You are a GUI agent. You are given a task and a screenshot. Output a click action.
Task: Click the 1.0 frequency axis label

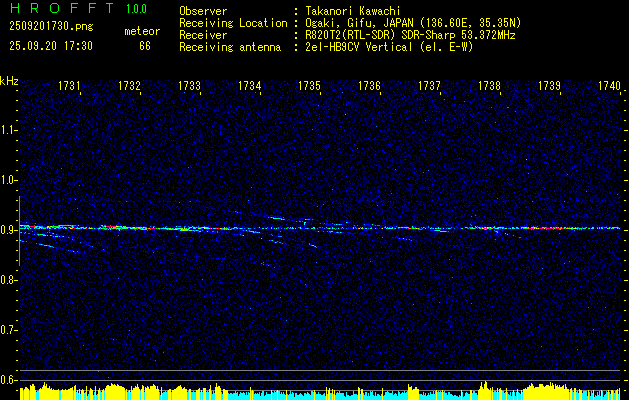tap(7, 180)
